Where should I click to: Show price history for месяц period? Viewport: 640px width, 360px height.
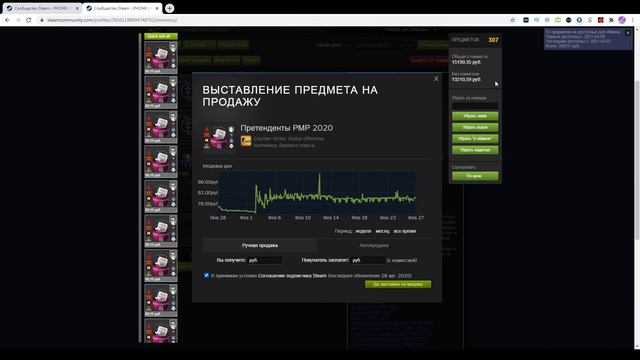382,231
